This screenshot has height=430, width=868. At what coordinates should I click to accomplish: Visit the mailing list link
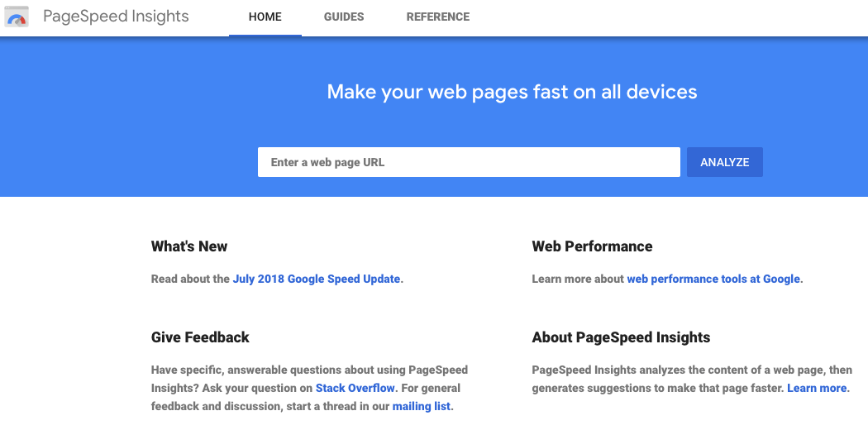[x=422, y=407]
